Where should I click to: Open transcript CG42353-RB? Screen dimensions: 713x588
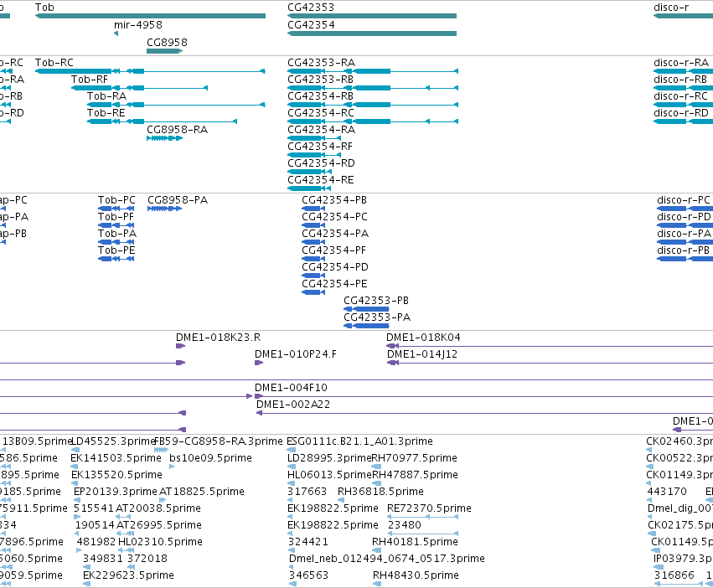coord(320,80)
